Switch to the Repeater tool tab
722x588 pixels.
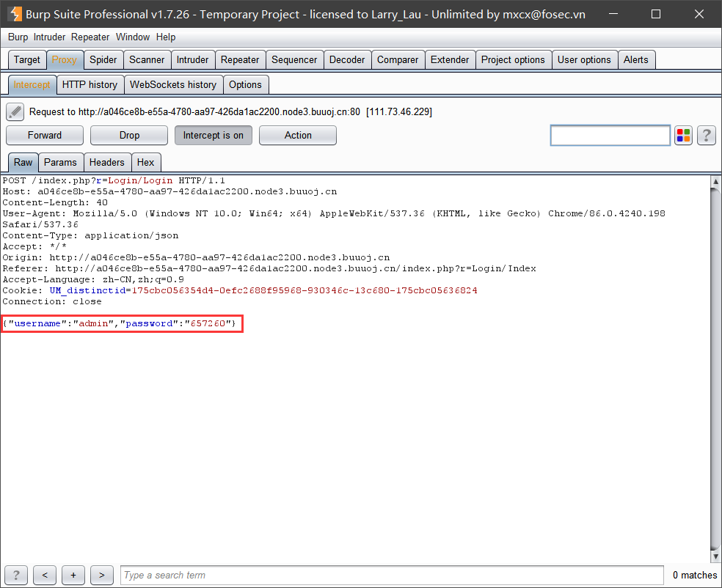[240, 60]
